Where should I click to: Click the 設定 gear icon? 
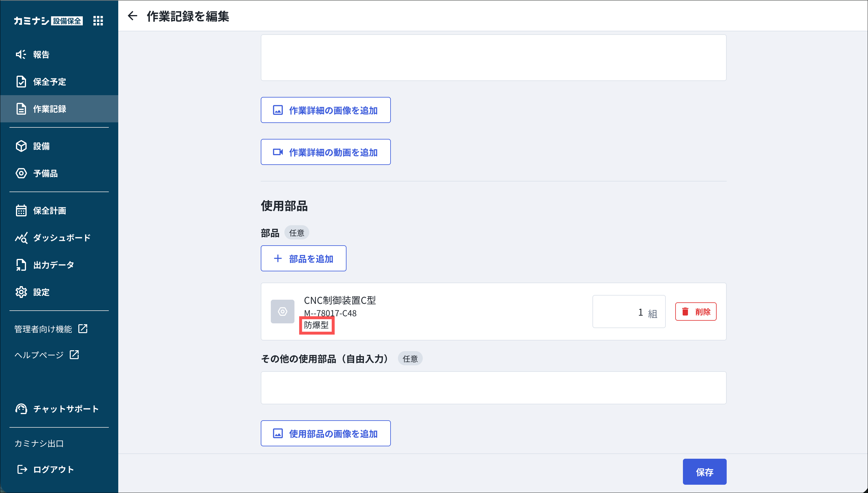click(21, 292)
